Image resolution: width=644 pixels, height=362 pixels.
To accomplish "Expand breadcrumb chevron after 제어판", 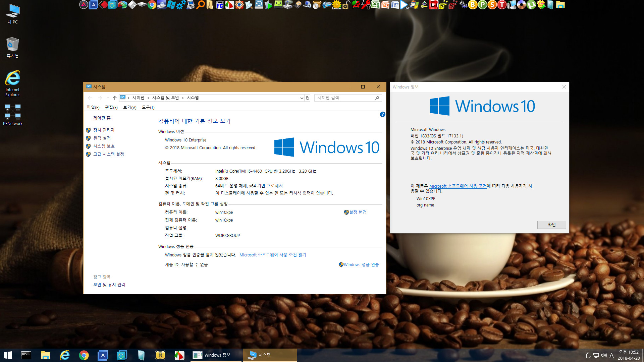I will coord(148,98).
